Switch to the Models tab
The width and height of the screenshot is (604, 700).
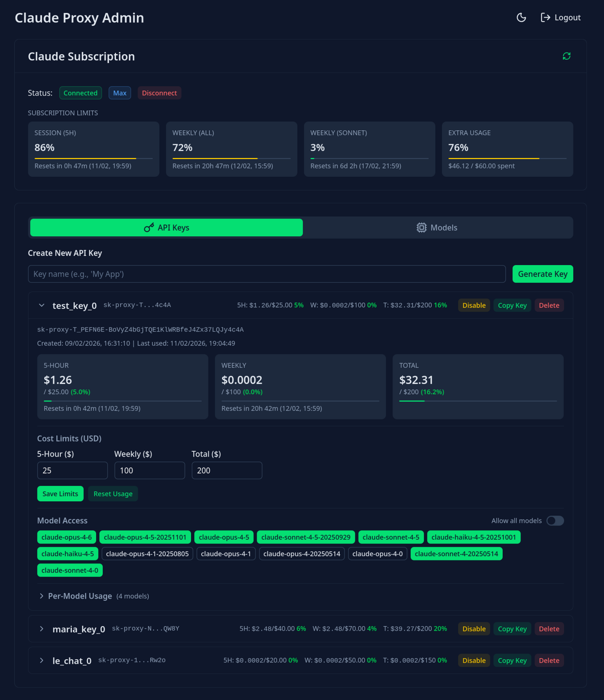(437, 227)
